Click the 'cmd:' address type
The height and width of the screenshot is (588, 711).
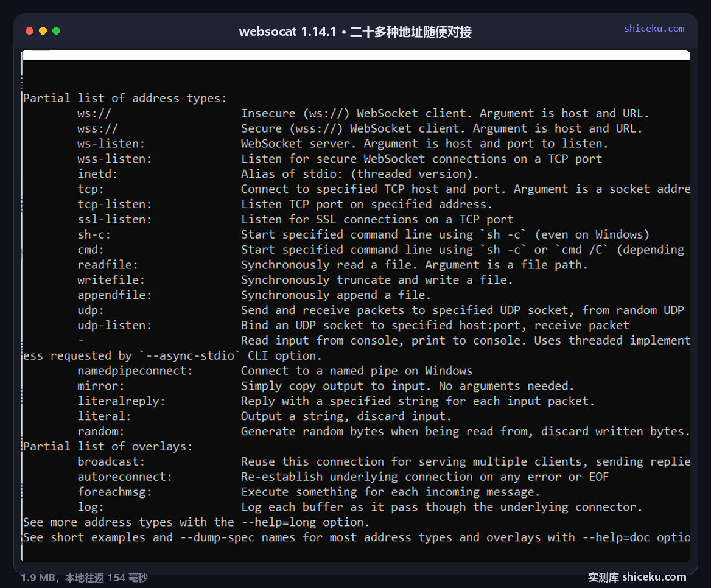pyautogui.click(x=91, y=250)
